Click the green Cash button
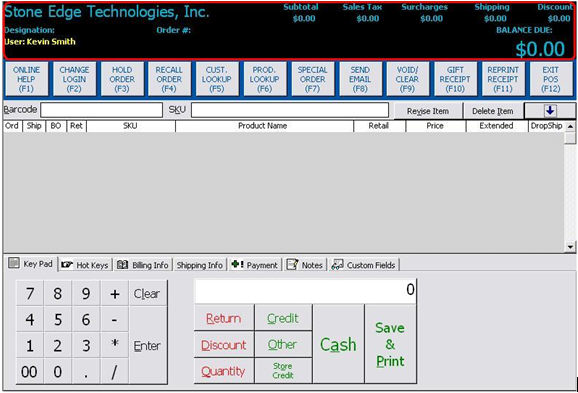 338,344
